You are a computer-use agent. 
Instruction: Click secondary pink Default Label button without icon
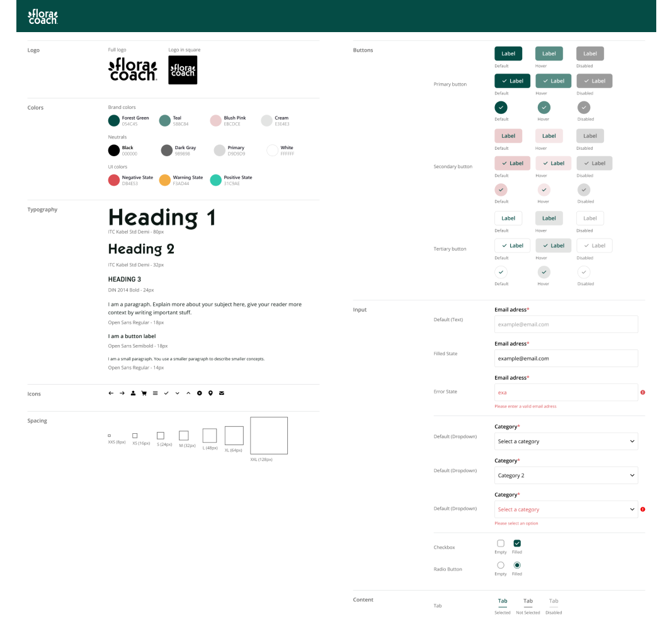[508, 136]
